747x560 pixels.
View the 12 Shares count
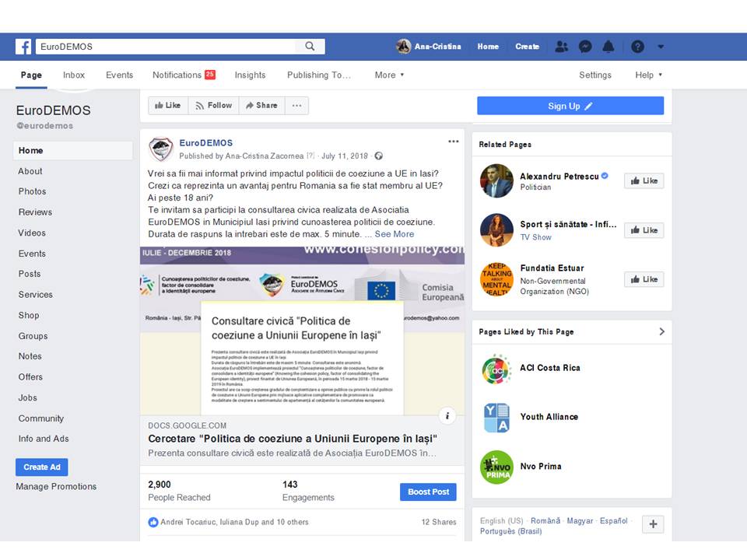tap(439, 523)
